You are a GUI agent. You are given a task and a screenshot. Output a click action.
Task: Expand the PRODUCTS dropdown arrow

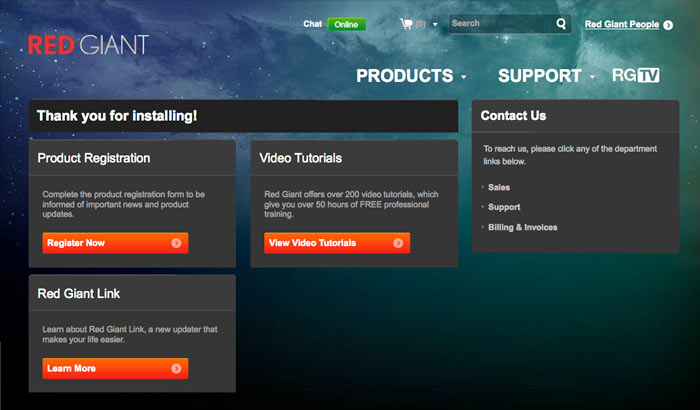(464, 77)
